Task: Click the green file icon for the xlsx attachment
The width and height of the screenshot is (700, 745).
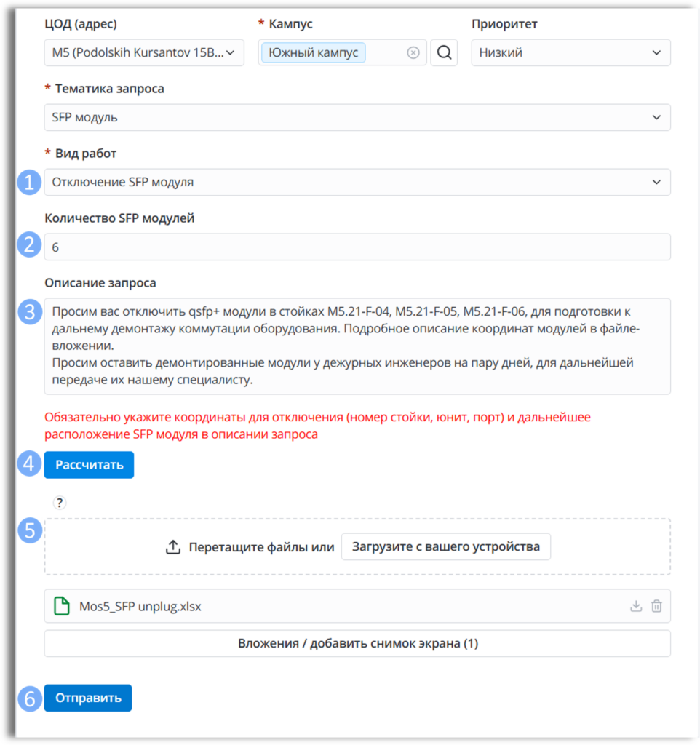Action: pos(62,606)
